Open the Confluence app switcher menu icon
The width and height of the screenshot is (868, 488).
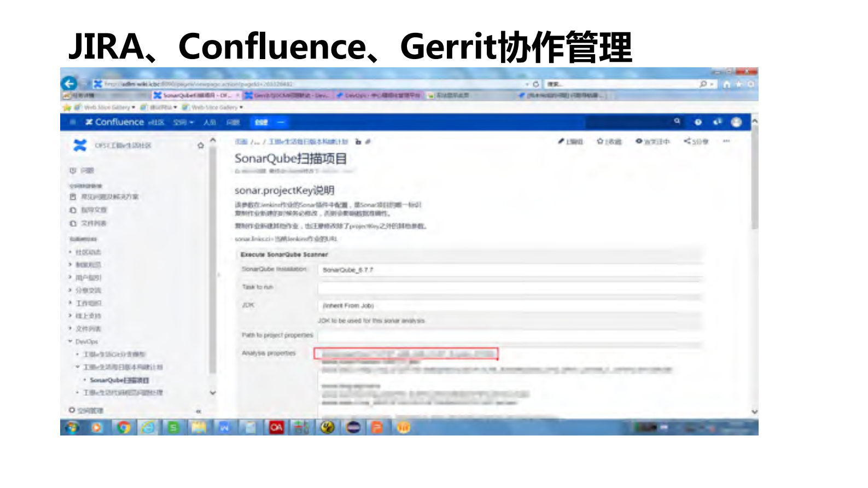coord(73,122)
